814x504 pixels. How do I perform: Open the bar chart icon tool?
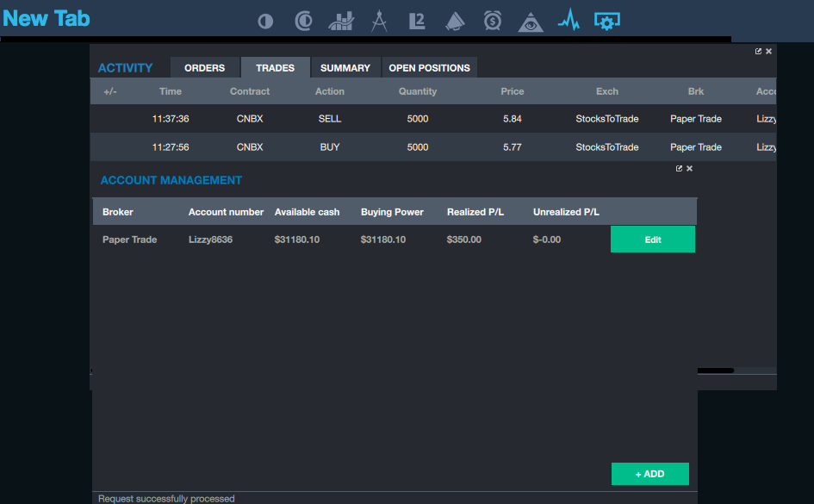[x=341, y=22]
